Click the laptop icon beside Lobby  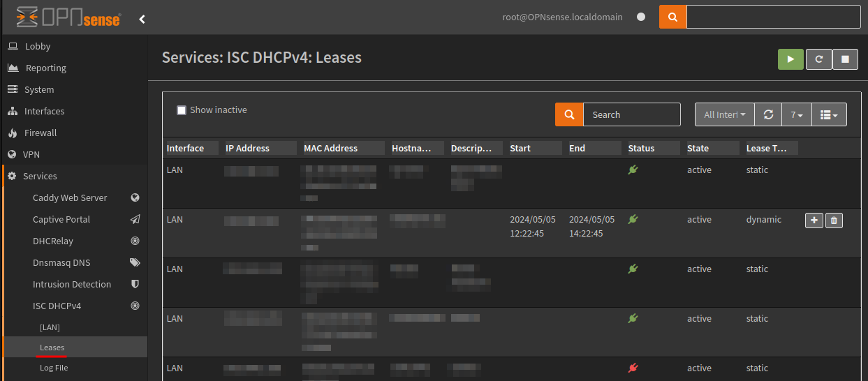click(13, 46)
